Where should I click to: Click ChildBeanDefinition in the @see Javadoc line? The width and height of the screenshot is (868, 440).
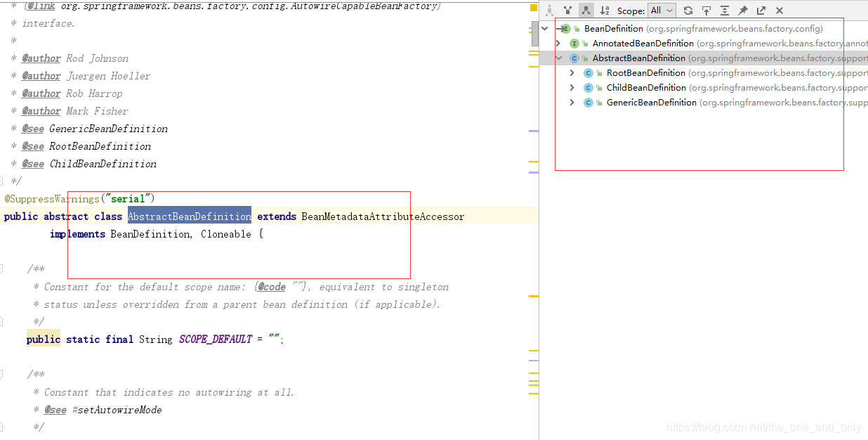(103, 164)
